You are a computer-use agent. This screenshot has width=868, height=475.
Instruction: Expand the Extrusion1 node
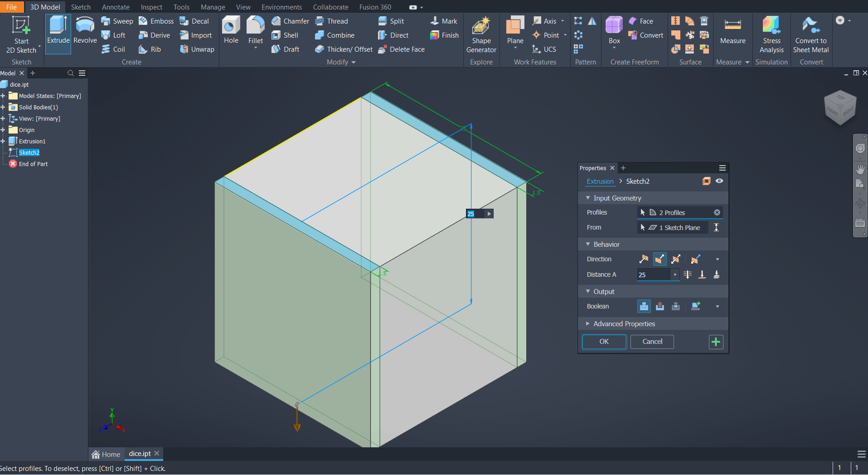3,141
